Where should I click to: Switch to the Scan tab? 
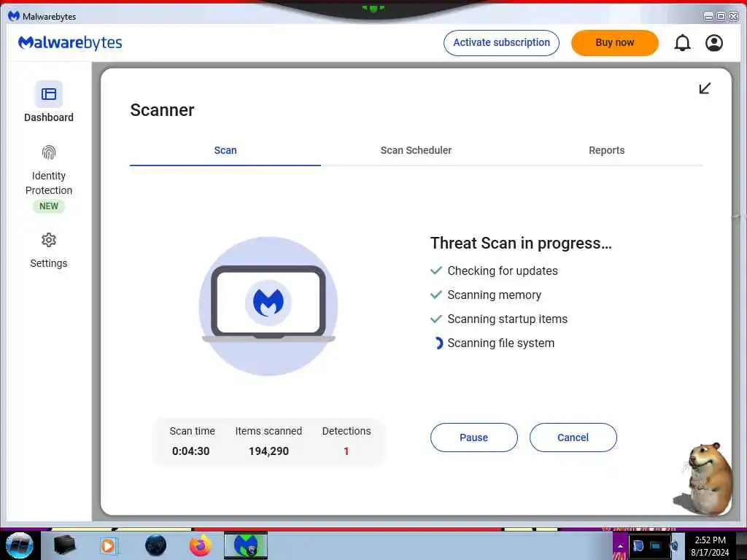[225, 150]
